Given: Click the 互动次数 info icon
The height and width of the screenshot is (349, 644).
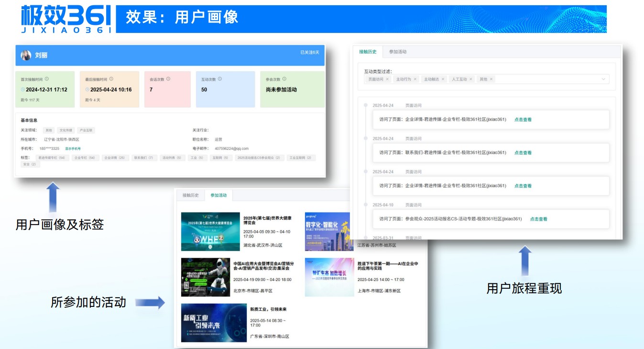Looking at the screenshot, I should click(x=220, y=79).
